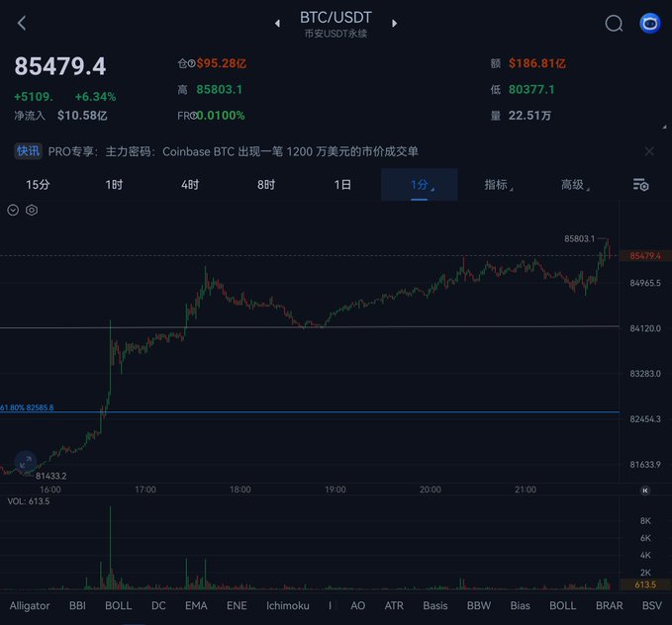Select the 1日 timeframe
672x625 pixels.
coord(342,185)
